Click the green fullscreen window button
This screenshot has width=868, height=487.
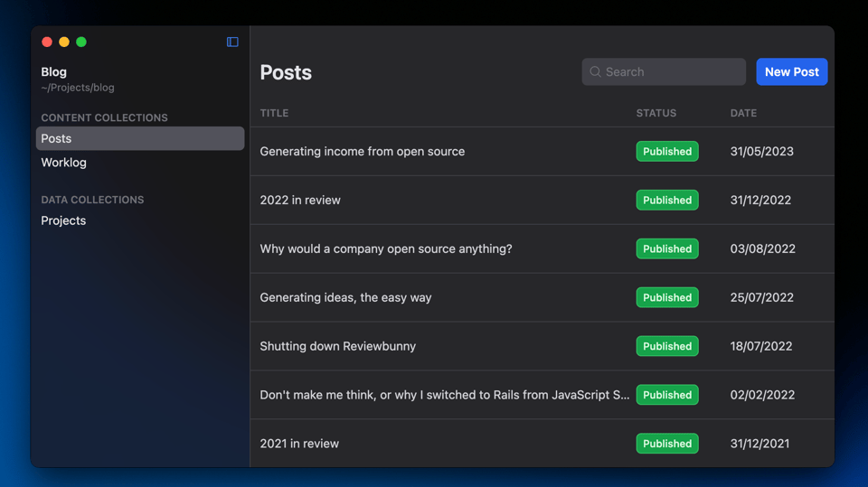tap(81, 42)
